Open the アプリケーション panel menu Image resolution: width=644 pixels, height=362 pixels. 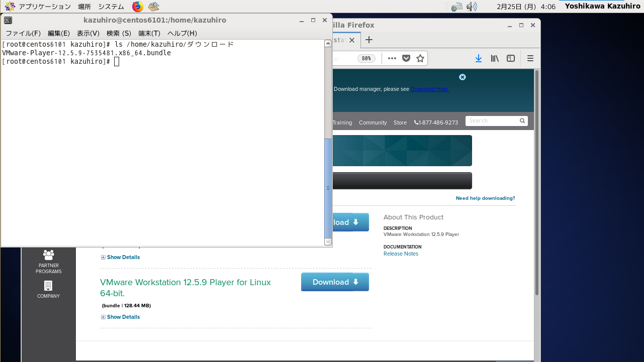(39, 7)
